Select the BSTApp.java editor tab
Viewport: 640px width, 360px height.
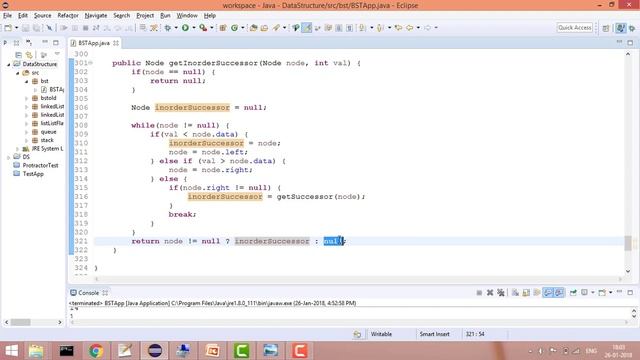pyautogui.click(x=94, y=43)
